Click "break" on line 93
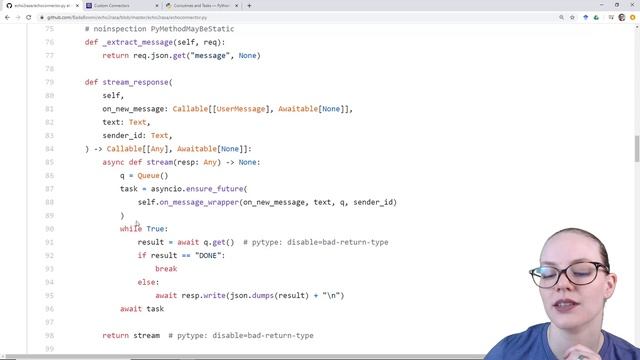The image size is (640, 360). point(166,269)
